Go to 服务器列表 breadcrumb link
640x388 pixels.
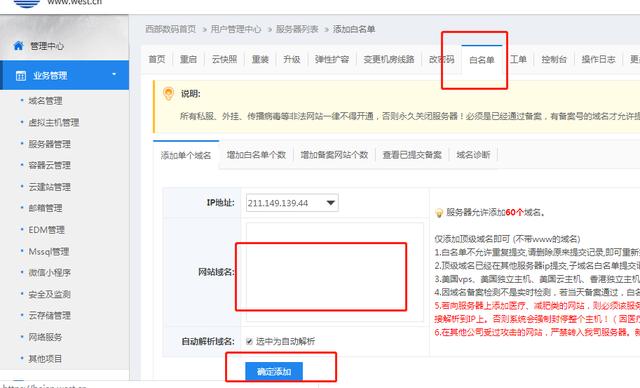click(x=297, y=29)
